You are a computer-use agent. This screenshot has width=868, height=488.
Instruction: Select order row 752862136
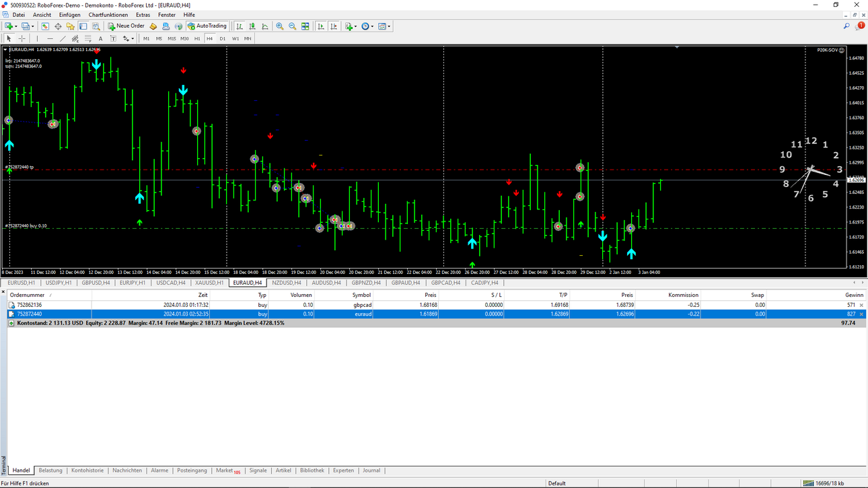click(436, 305)
